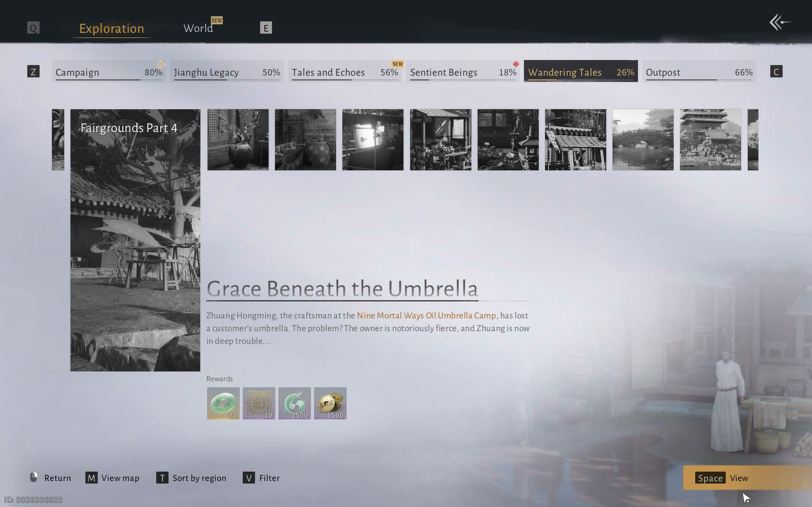Click the green swirl reward icon
Image resolution: width=812 pixels, height=507 pixels.
coord(295,404)
